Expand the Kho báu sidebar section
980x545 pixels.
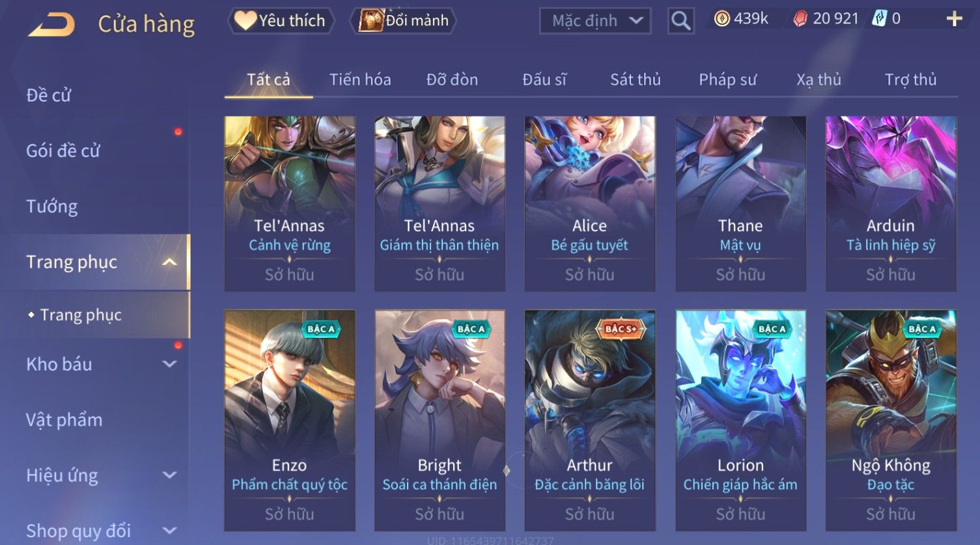pyautogui.click(x=169, y=364)
